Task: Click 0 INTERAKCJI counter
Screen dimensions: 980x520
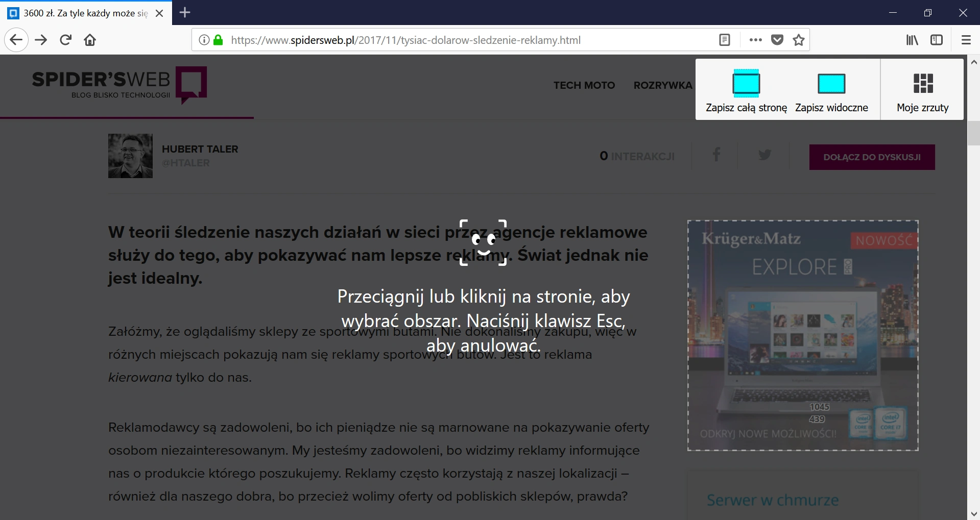Action: [x=637, y=156]
